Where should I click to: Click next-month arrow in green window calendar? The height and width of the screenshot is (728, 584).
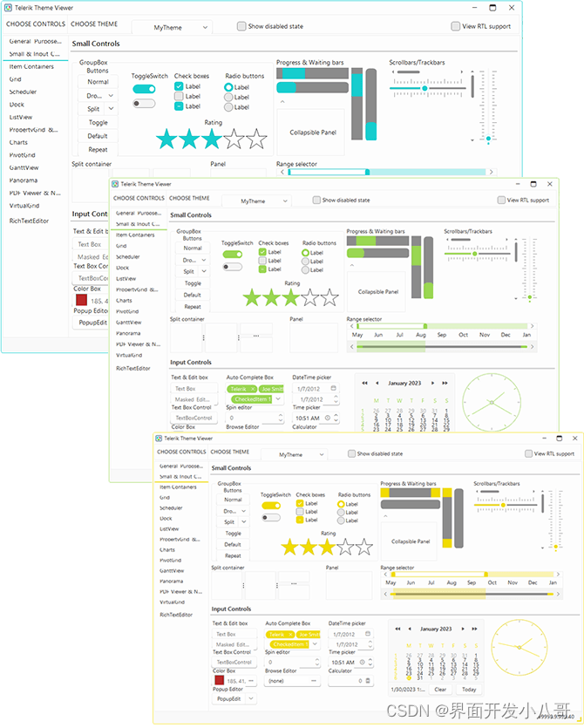[432, 383]
